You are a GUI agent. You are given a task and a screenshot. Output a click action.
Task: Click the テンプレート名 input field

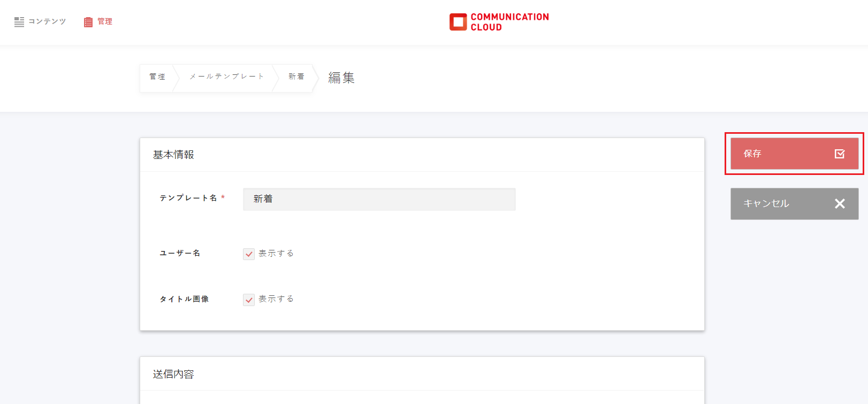point(379,199)
